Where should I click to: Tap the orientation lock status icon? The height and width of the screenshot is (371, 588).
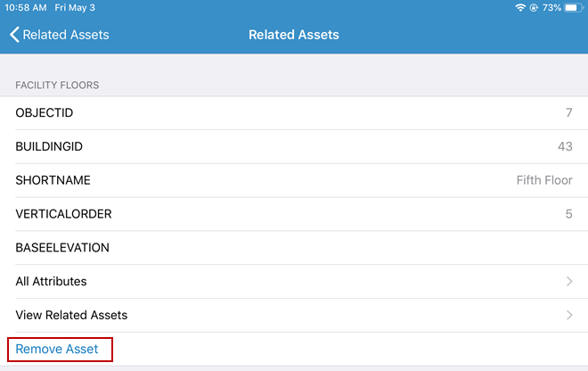click(534, 7)
